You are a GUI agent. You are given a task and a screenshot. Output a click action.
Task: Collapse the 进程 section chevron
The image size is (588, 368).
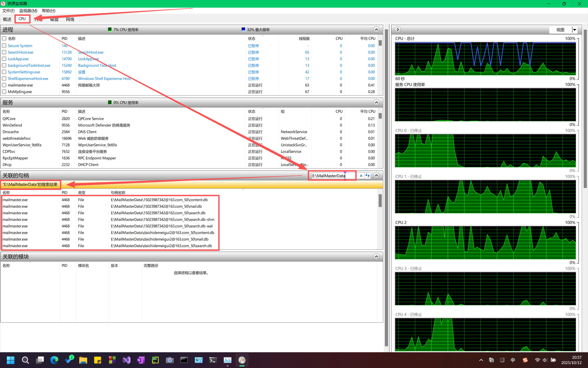[376, 29]
